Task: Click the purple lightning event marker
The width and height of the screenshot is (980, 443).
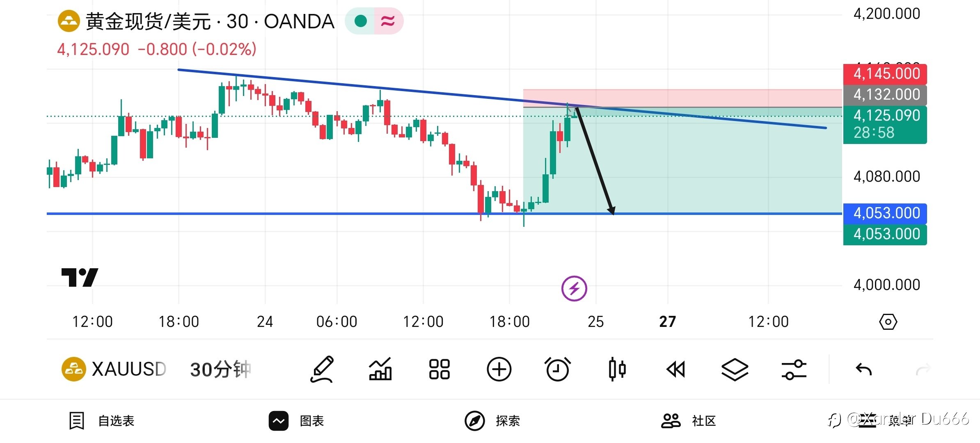Action: tap(574, 288)
